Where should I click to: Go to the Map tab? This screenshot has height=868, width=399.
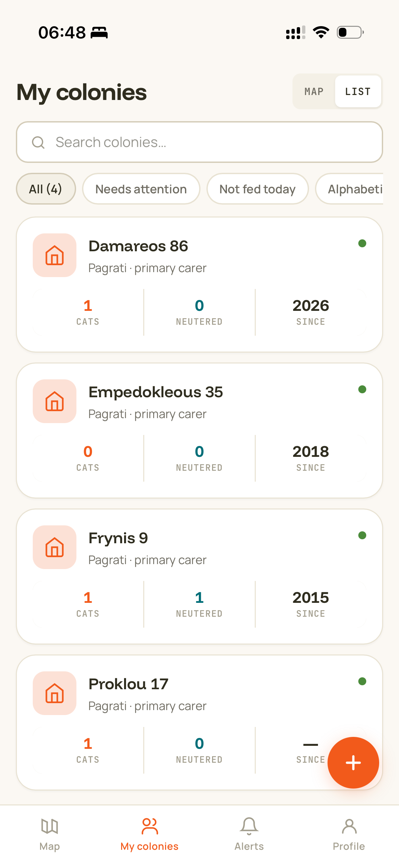[x=50, y=834]
